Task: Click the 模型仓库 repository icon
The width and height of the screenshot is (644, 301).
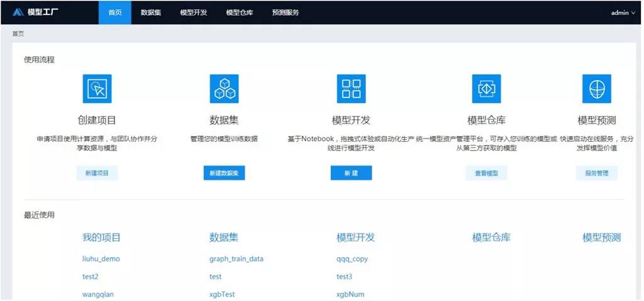Action: (x=486, y=89)
